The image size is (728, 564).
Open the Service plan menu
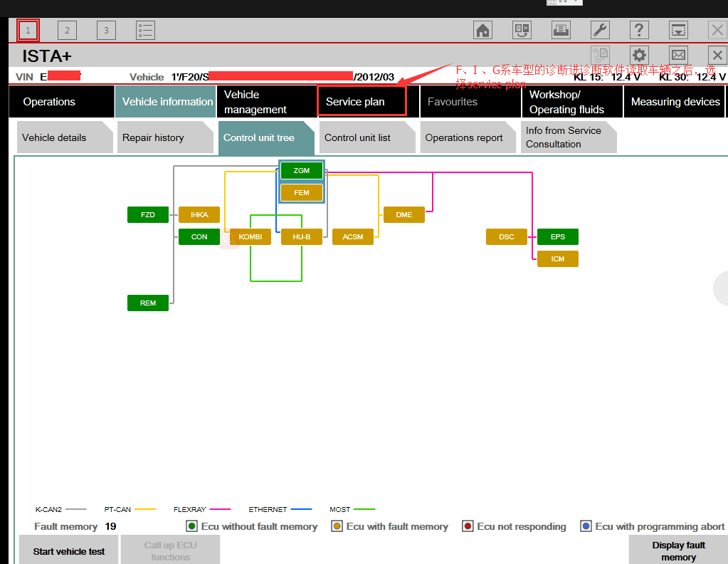point(362,102)
